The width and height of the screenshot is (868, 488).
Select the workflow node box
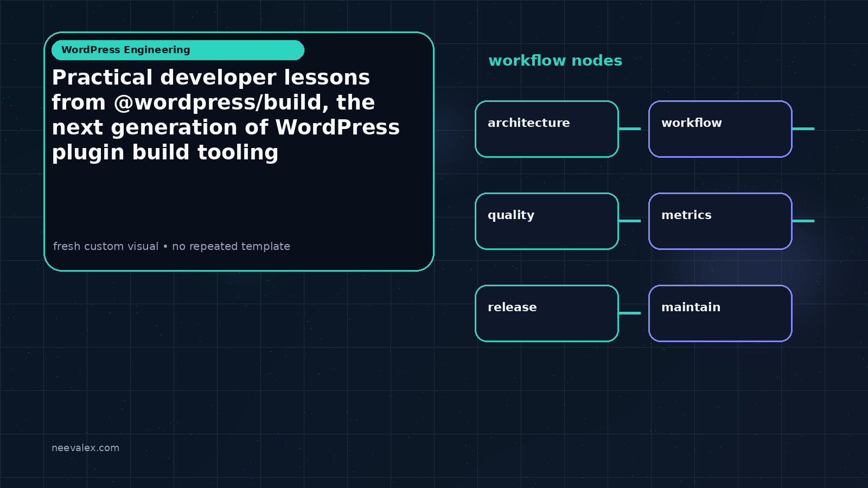[720, 129]
